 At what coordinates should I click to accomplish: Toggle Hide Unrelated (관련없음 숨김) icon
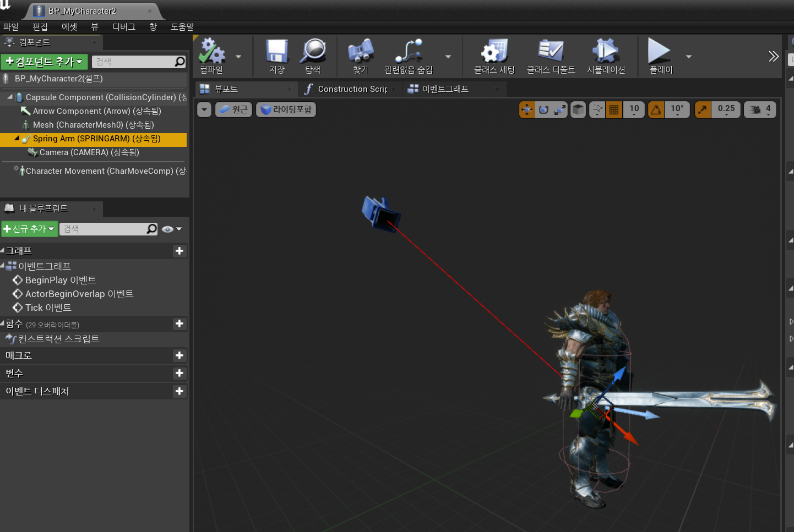pos(409,51)
